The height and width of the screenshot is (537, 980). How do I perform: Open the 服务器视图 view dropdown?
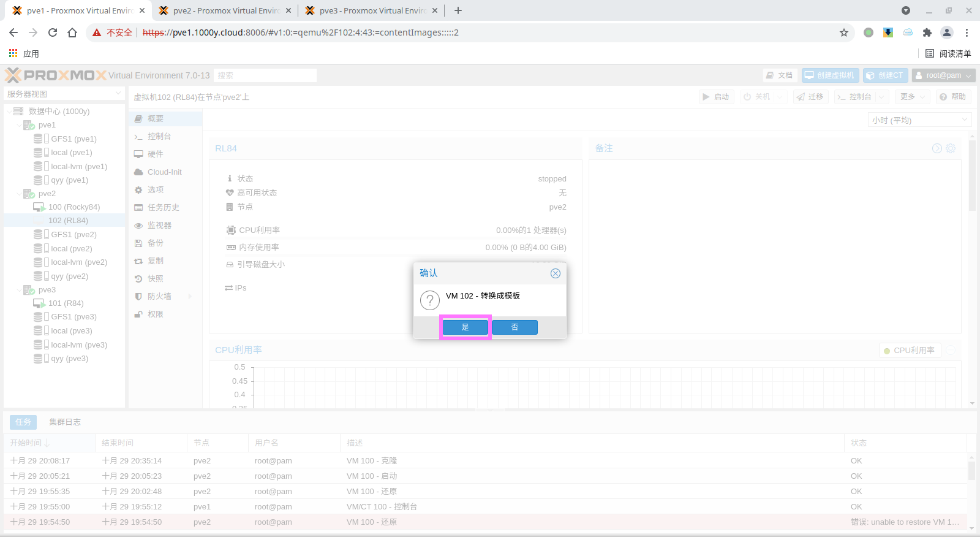click(x=64, y=94)
